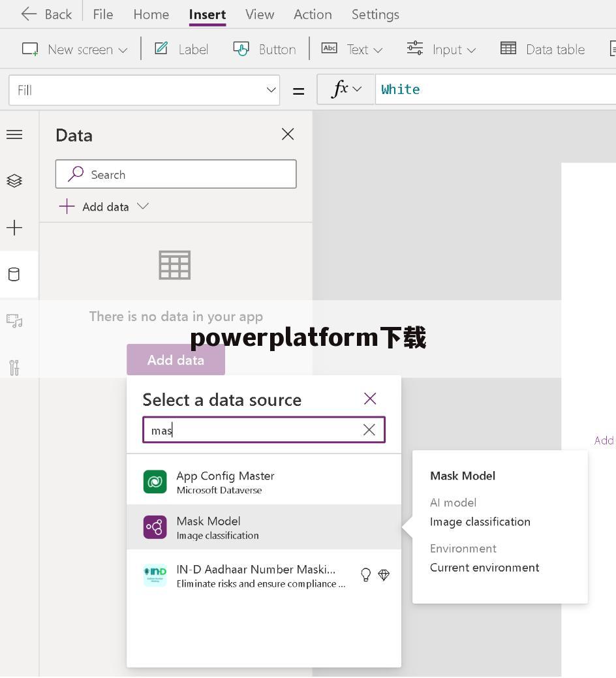This screenshot has height=678, width=616.
Task: Click the green Dataverse icon
Action: pos(155,482)
